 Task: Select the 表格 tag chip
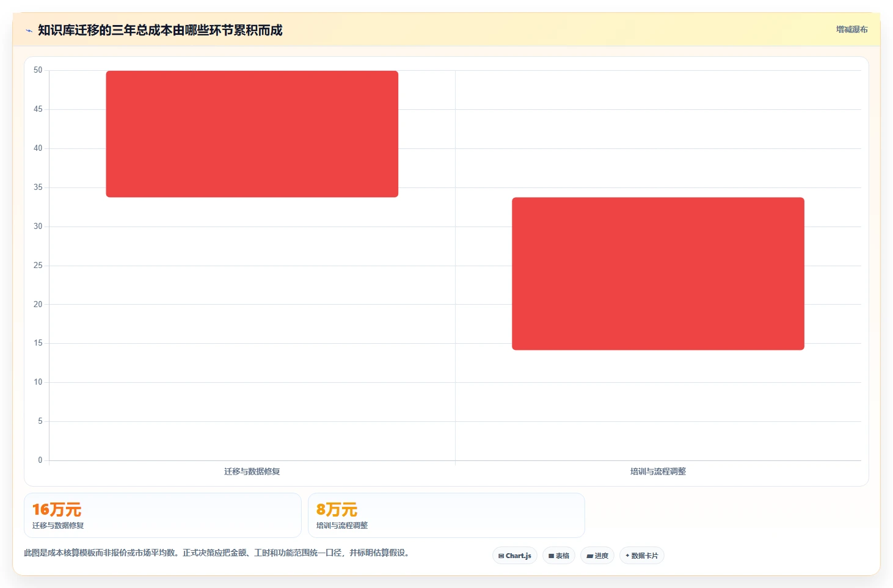pos(559,556)
